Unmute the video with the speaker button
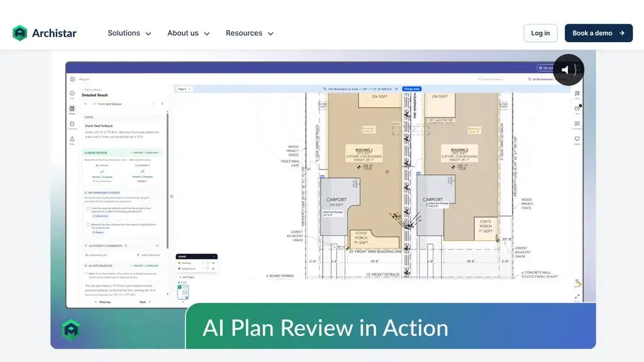The image size is (644, 362). [x=568, y=70]
